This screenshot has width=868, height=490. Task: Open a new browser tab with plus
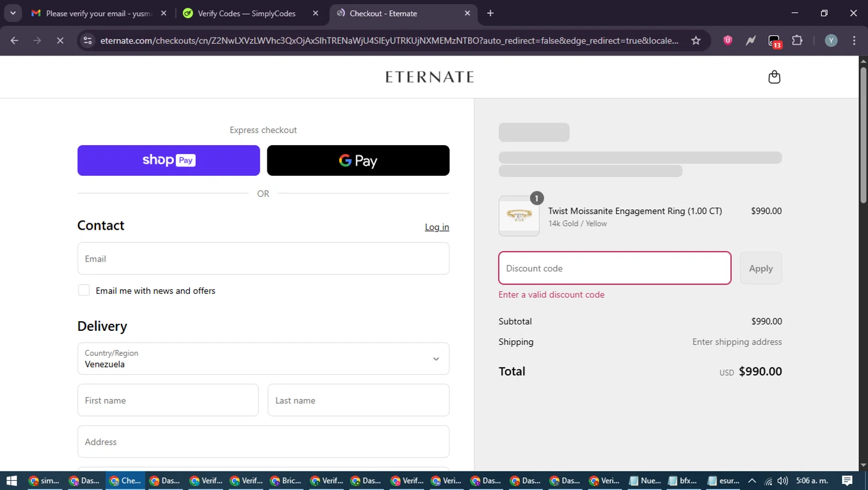point(490,13)
